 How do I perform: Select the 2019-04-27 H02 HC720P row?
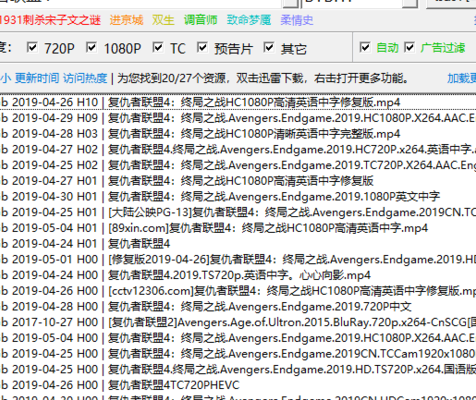[238, 149]
